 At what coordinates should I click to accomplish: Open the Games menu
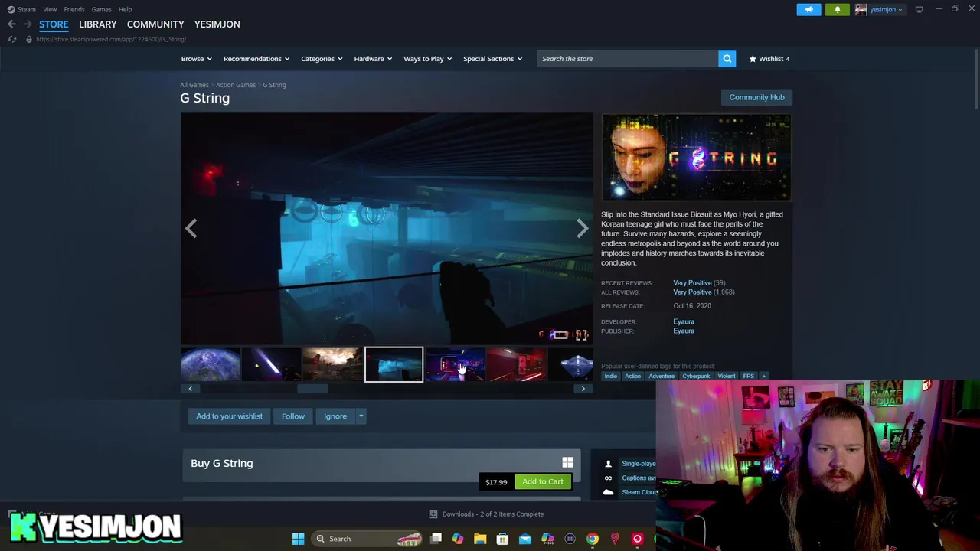coord(101,9)
